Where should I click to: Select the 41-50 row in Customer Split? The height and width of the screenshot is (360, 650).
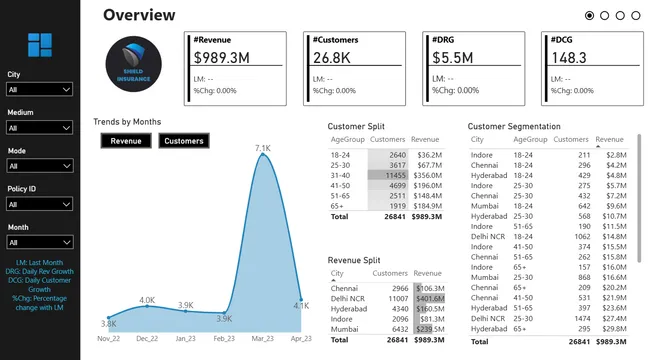pos(386,185)
